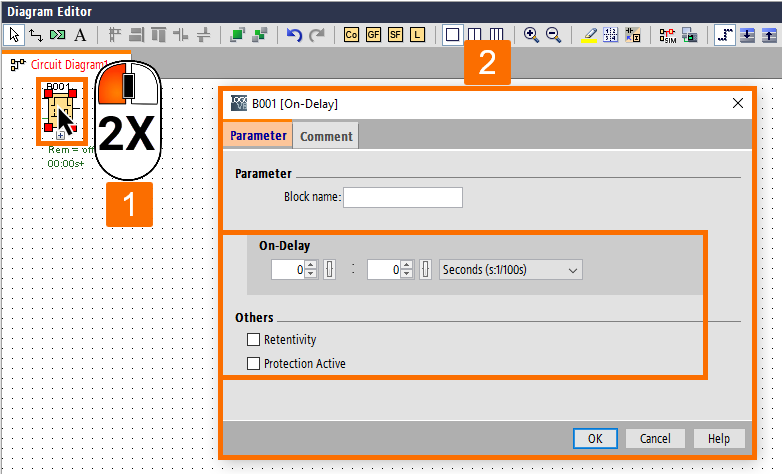Enable the Retentivity checkbox

(253, 340)
